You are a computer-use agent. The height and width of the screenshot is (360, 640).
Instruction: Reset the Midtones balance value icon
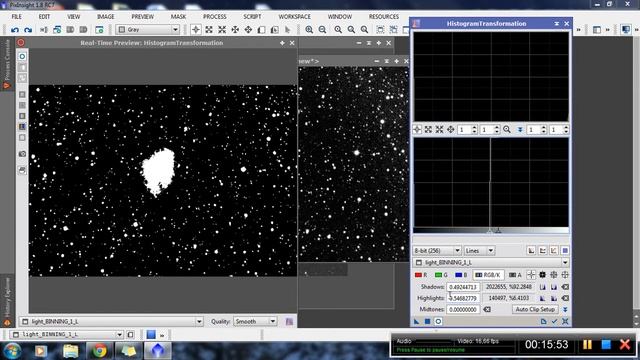(487, 309)
